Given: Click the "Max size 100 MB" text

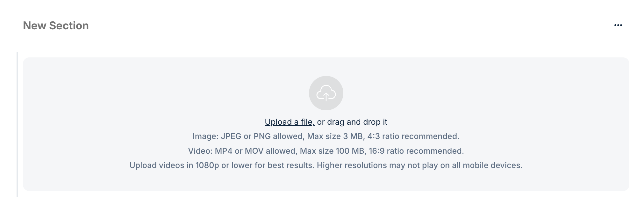Looking at the screenshot, I should 332,151.
